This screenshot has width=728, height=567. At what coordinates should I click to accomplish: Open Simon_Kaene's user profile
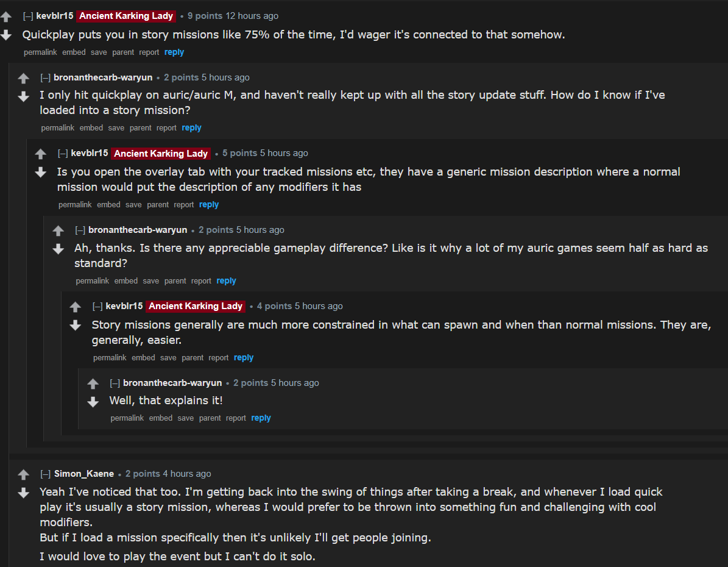(x=84, y=474)
